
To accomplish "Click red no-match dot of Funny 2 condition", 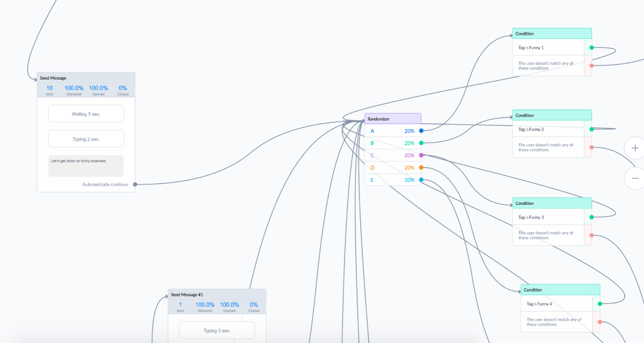I will coord(591,148).
